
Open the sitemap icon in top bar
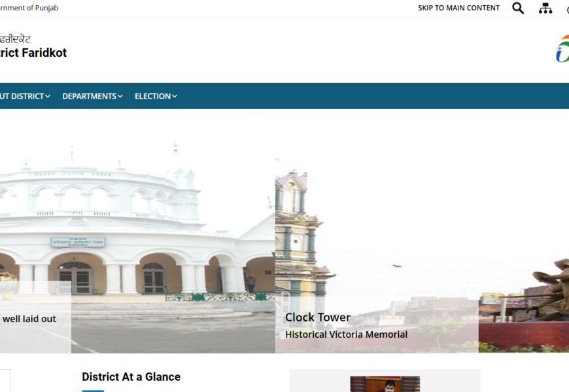545,8
